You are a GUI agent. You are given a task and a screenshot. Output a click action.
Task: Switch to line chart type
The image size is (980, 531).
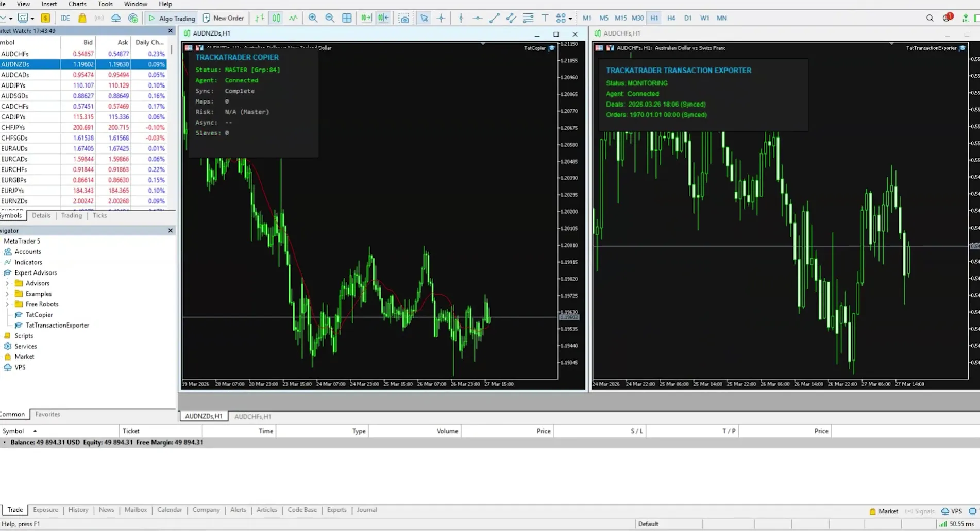pos(293,18)
